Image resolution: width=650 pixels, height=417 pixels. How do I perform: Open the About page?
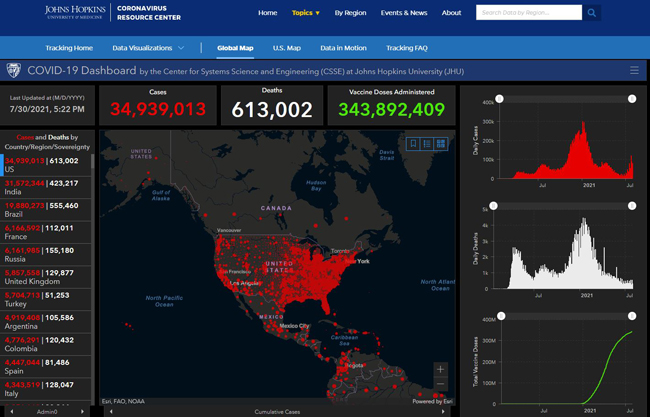coord(451,13)
